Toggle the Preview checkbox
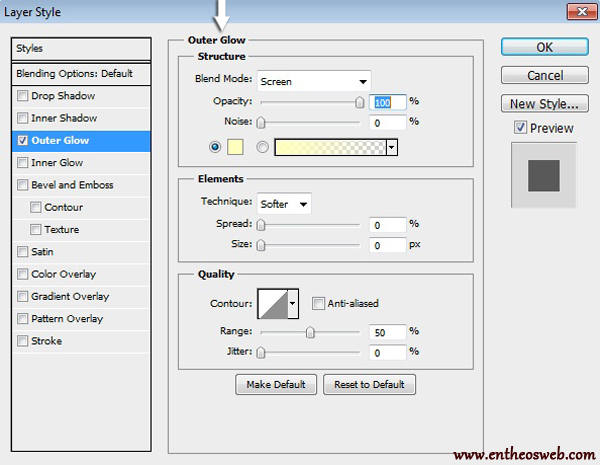Screen dimensions: 600x465 (x=520, y=128)
